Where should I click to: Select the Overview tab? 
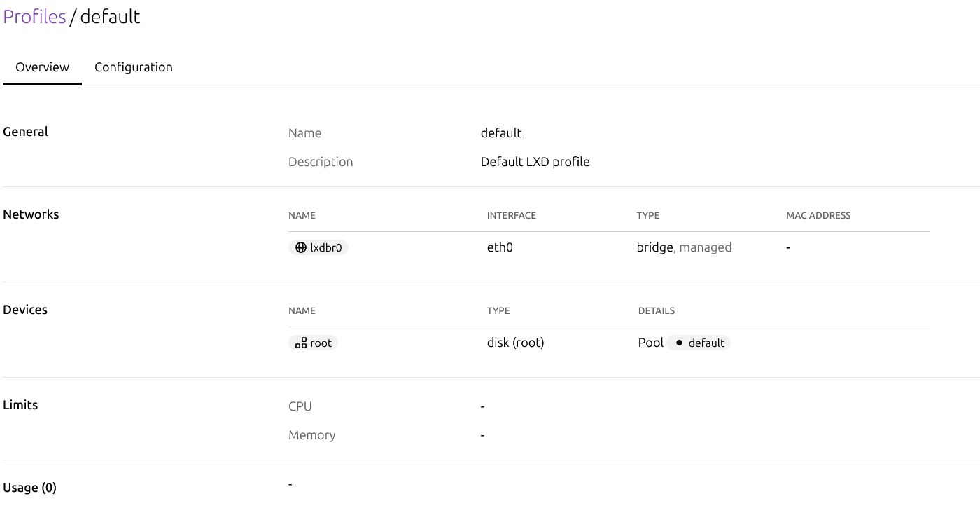pyautogui.click(x=42, y=67)
